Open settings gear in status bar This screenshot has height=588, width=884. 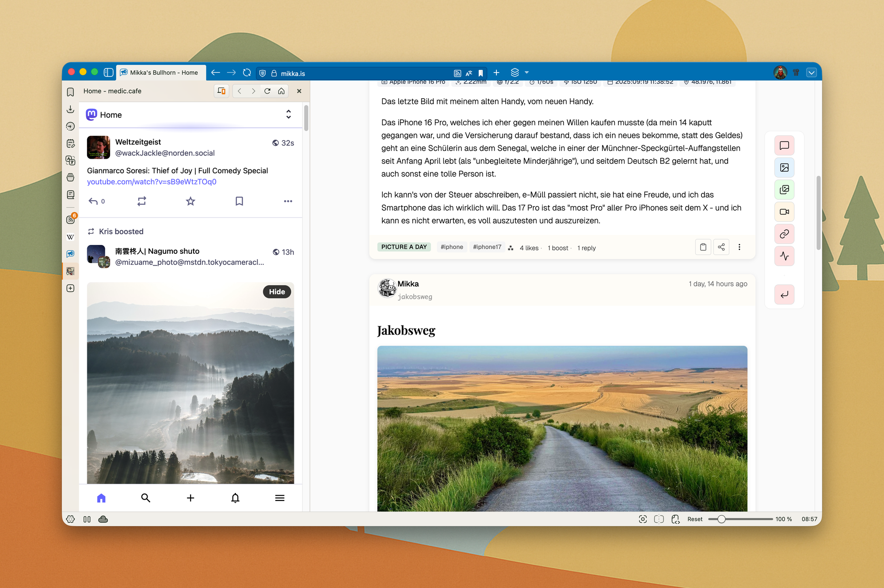[x=70, y=519]
